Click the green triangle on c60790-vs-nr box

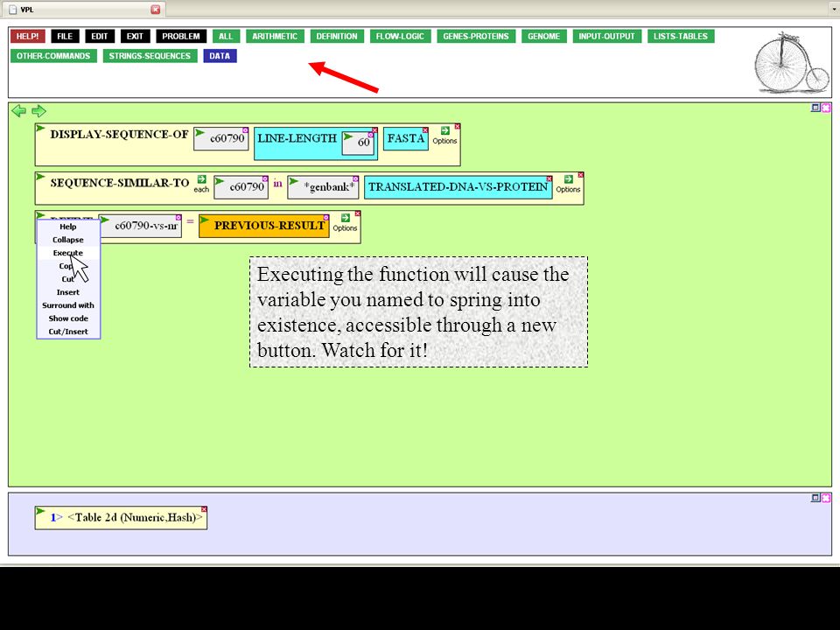(104, 220)
